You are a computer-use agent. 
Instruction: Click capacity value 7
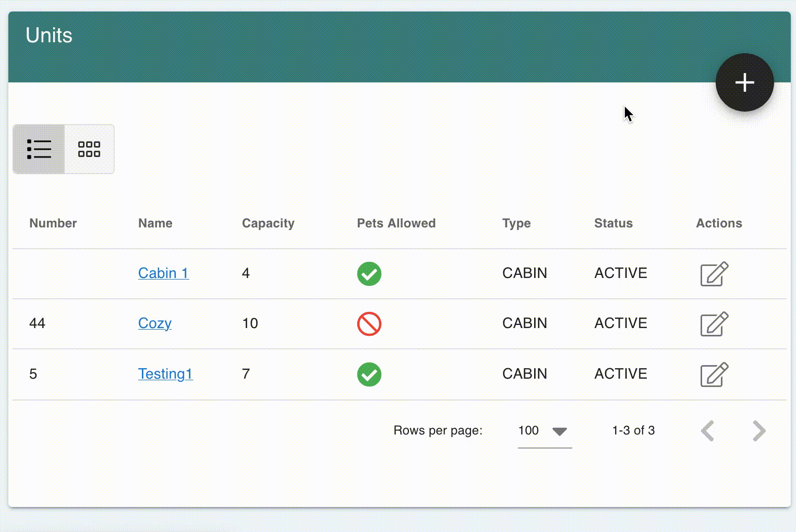246,374
